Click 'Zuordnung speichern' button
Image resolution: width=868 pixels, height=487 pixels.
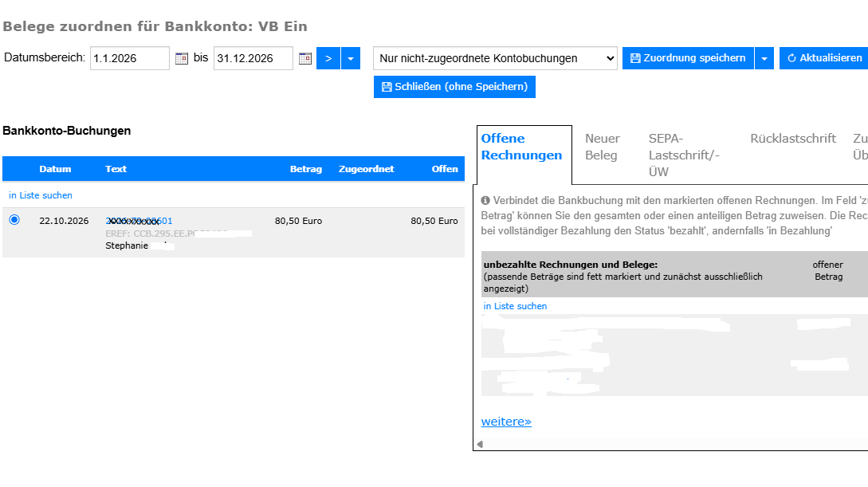pos(688,58)
